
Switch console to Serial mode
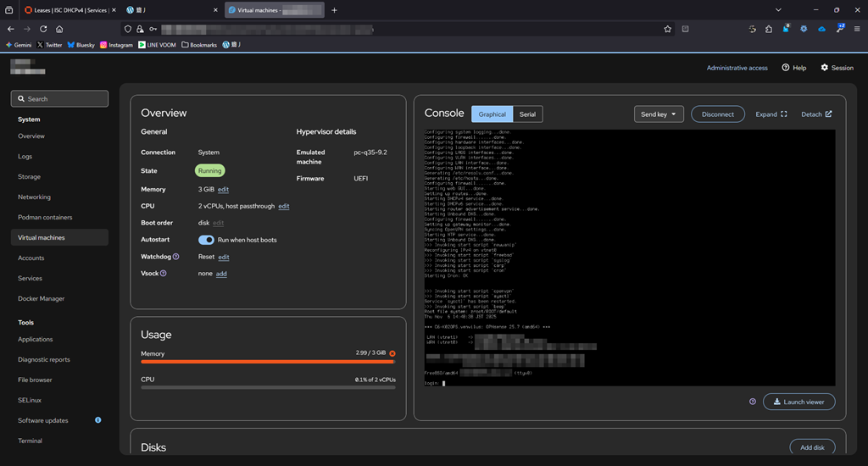pyautogui.click(x=527, y=114)
